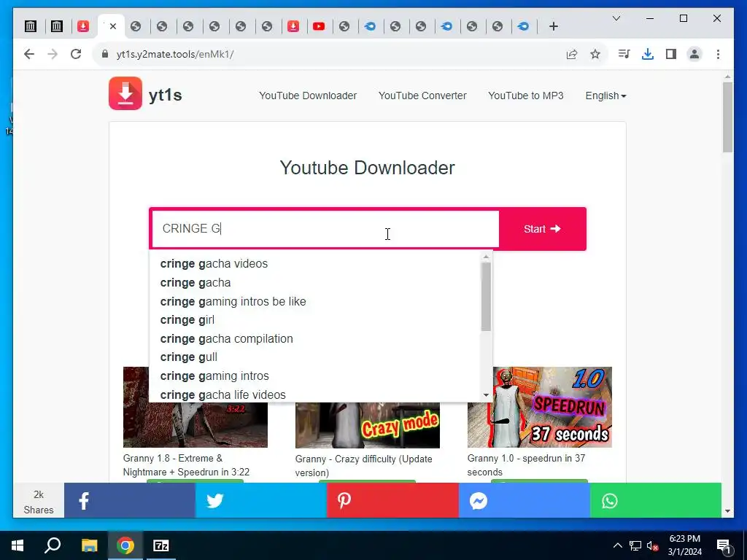Open the Granny Crazy mode thumbnail

click(368, 424)
